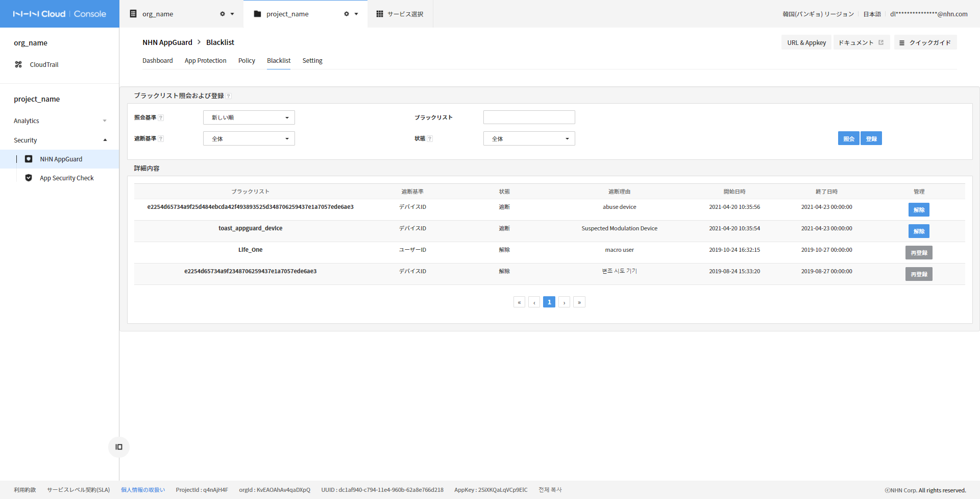Click Life_One blacklist cell

[251, 250]
